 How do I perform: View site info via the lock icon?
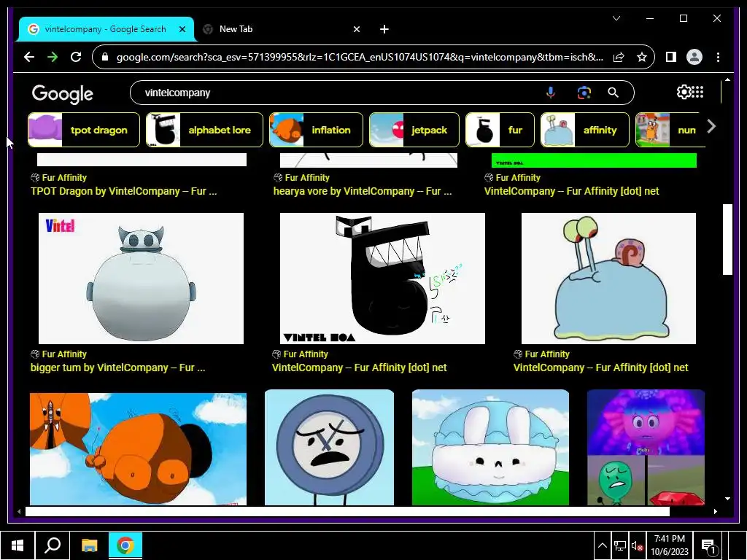click(x=105, y=57)
